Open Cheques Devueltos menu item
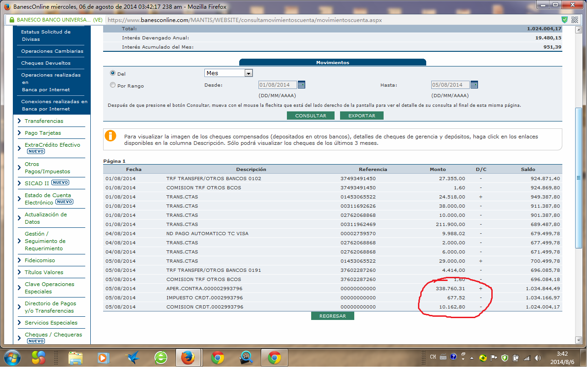 [x=46, y=63]
